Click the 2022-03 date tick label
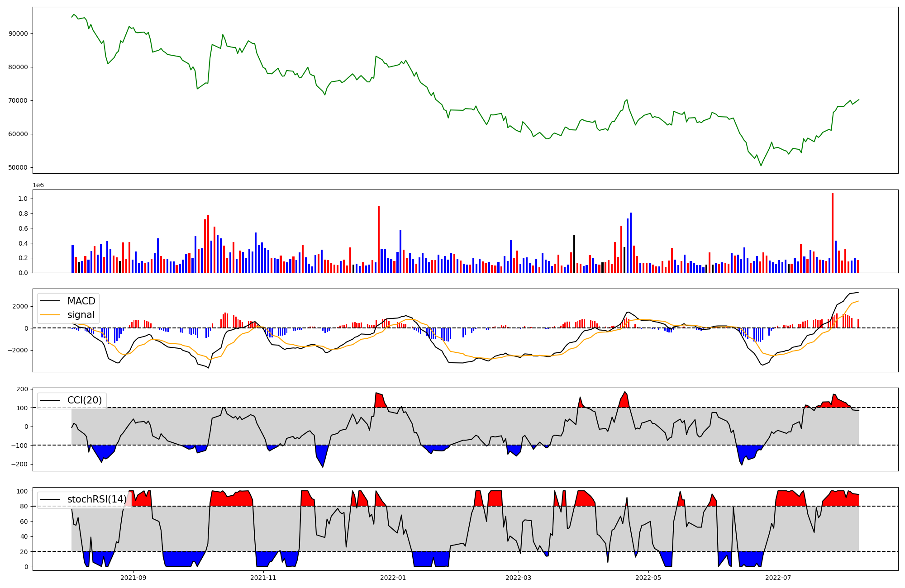The height and width of the screenshot is (588, 905). (518, 578)
